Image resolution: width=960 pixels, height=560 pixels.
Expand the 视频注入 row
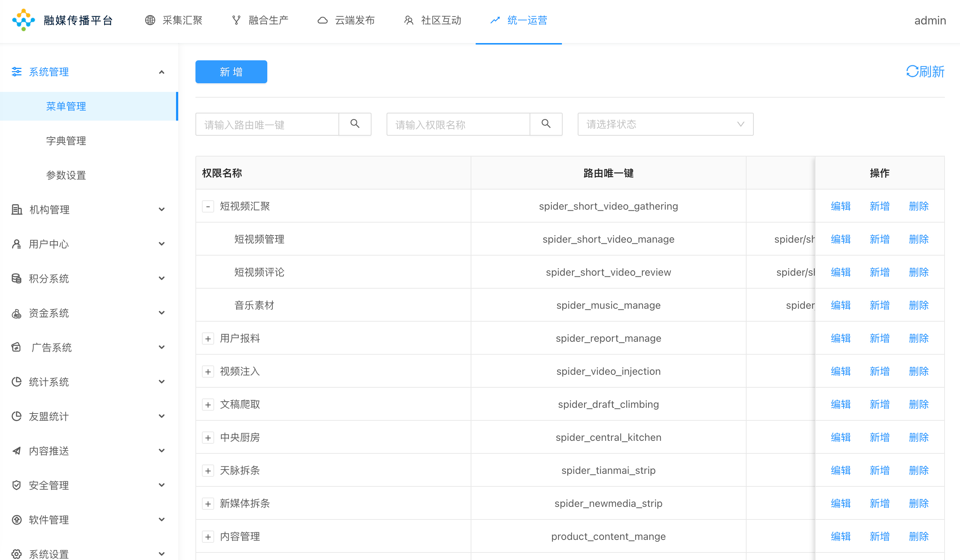(x=208, y=372)
